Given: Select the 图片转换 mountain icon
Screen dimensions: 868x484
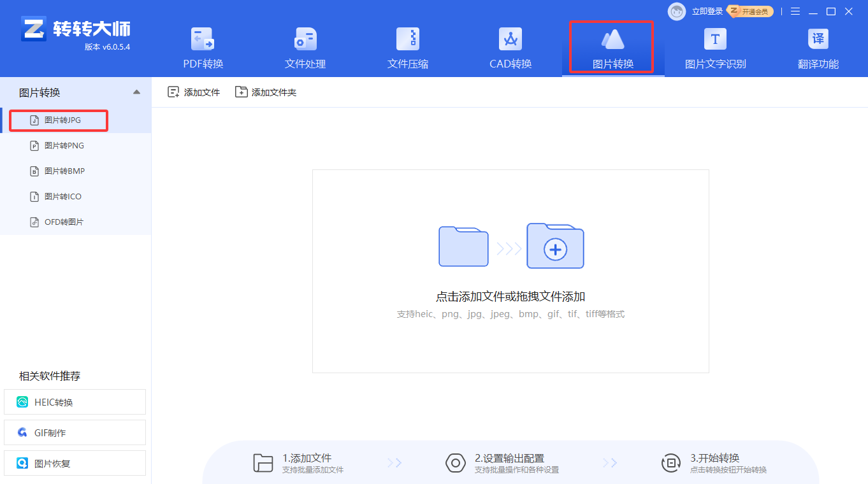Looking at the screenshot, I should (612, 39).
